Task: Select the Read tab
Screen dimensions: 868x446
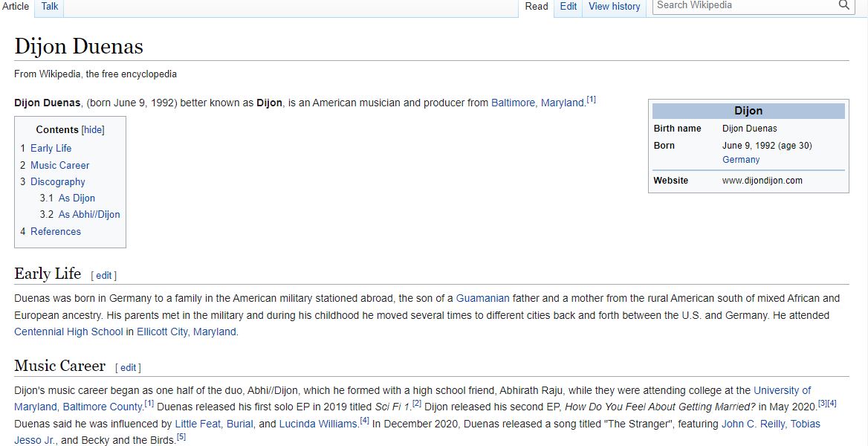Action: point(536,6)
